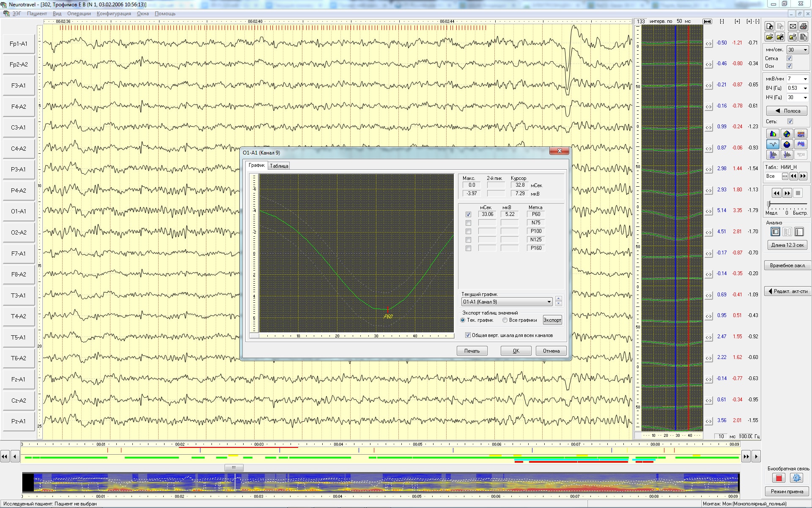This screenshot has height=508, width=812.
Task: Open the spectrum histogram analysis icon
Action: pyautogui.click(x=773, y=134)
